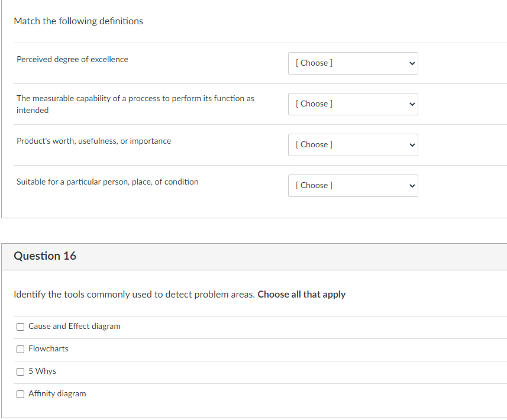The image size is (507, 420).
Task: Open the dropdown next to the measurable capability definition
Action: (353, 104)
